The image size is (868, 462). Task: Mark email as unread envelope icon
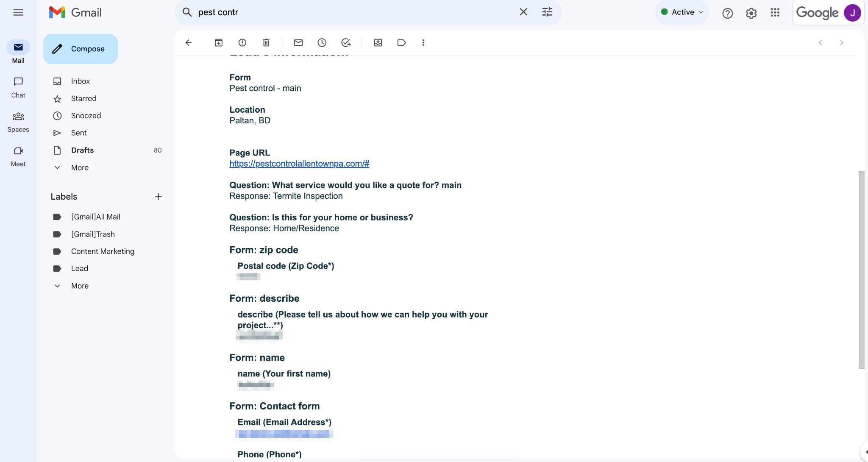click(x=298, y=42)
